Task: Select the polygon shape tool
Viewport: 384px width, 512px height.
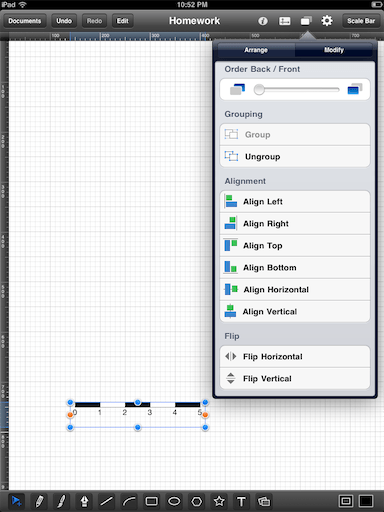Action: (x=197, y=501)
